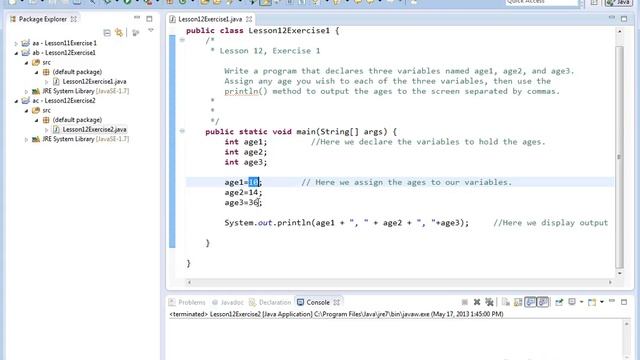Switch to the Javadoc tab

227,302
